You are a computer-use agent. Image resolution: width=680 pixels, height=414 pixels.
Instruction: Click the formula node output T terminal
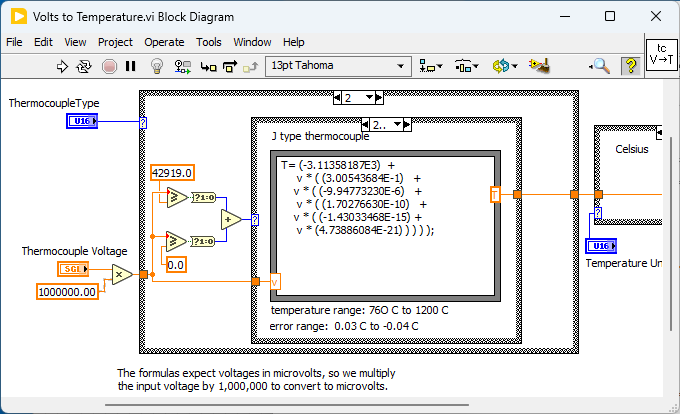point(495,194)
